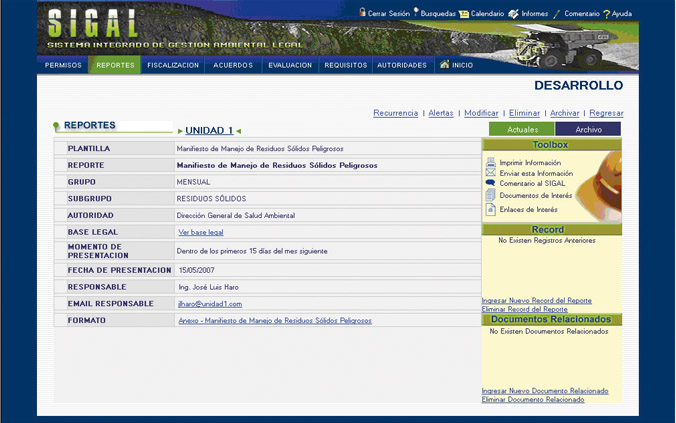Click Ingresar Nuevo Record del Reporte
The image size is (676, 423).
pyautogui.click(x=536, y=300)
